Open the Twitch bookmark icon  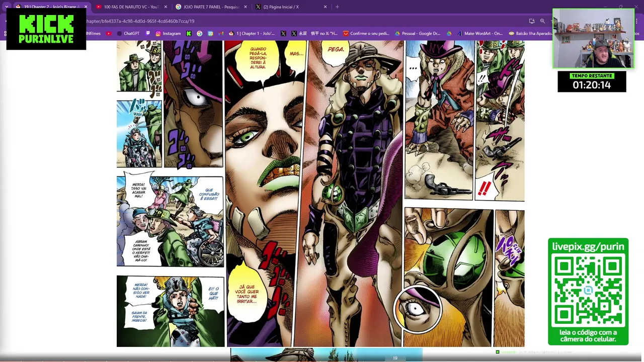point(148,34)
